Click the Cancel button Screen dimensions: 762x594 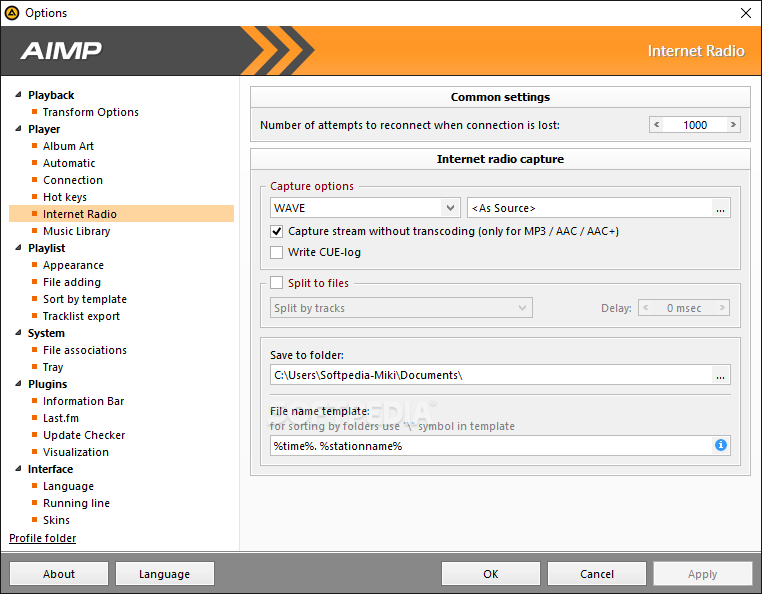click(597, 574)
